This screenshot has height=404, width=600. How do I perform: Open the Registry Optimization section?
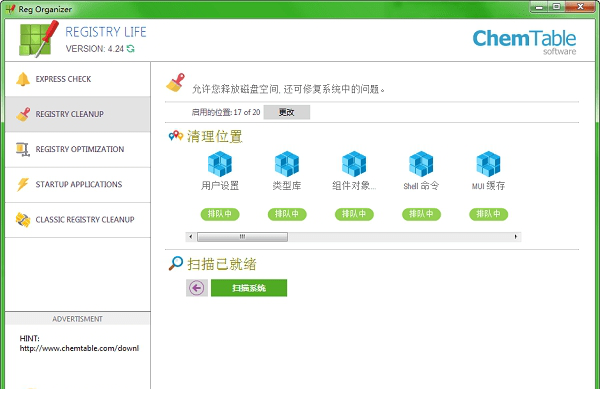[78, 149]
